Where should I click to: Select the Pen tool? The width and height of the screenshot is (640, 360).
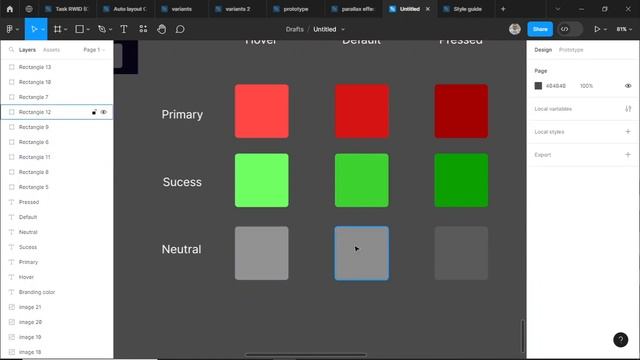click(x=102, y=29)
